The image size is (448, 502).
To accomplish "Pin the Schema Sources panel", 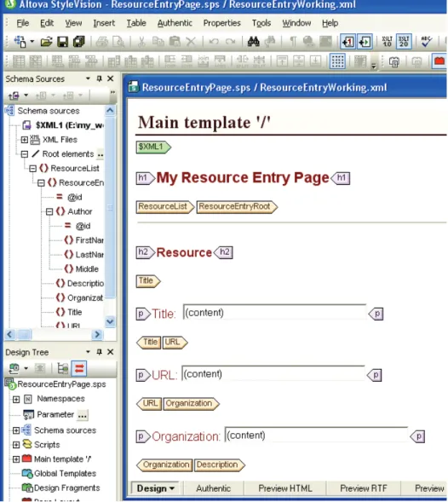I will [99, 78].
